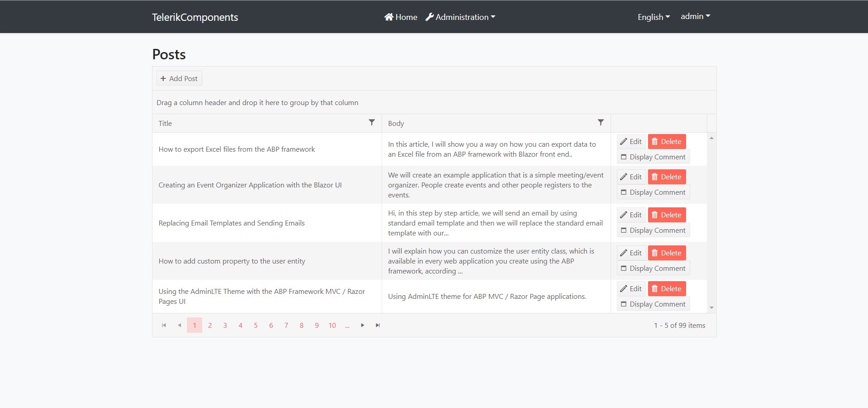Display comments for Email Templates post
The image size is (868, 408).
click(x=653, y=230)
